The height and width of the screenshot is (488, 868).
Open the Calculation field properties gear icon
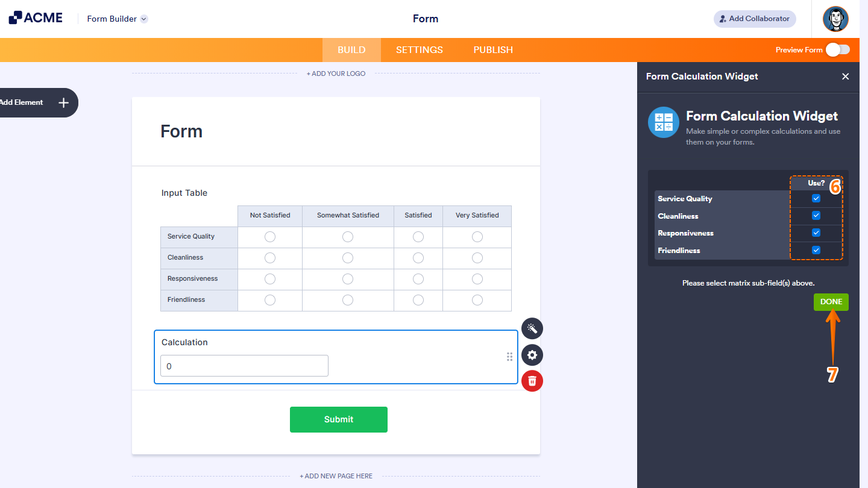(x=532, y=355)
